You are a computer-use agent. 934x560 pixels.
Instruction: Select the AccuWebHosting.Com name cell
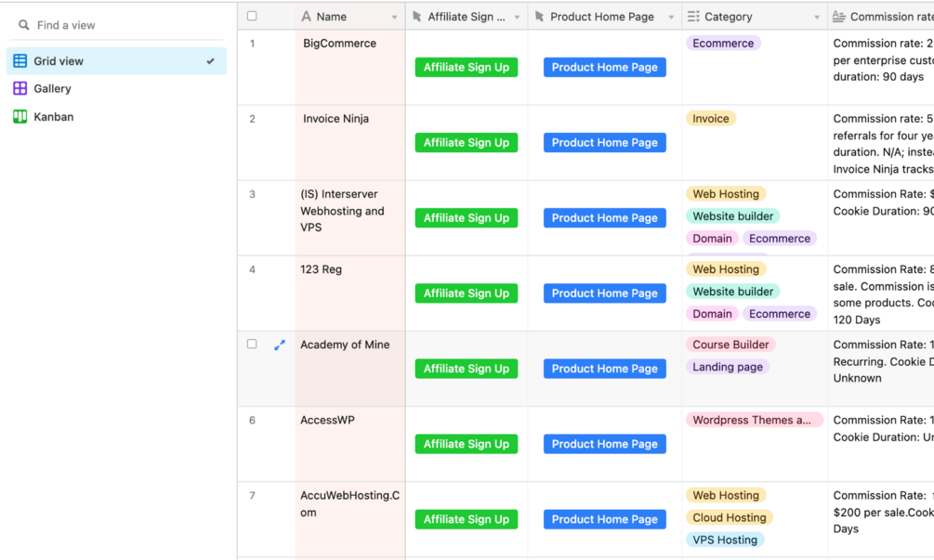point(350,519)
